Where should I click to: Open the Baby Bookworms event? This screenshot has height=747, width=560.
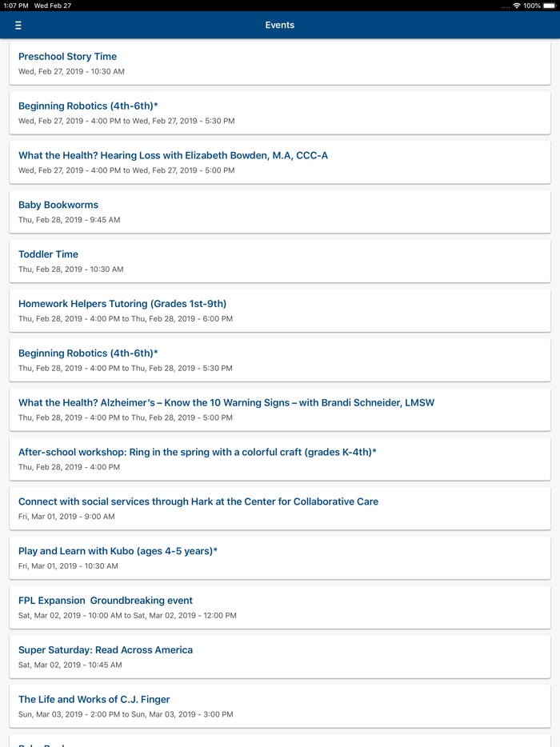pyautogui.click(x=280, y=212)
